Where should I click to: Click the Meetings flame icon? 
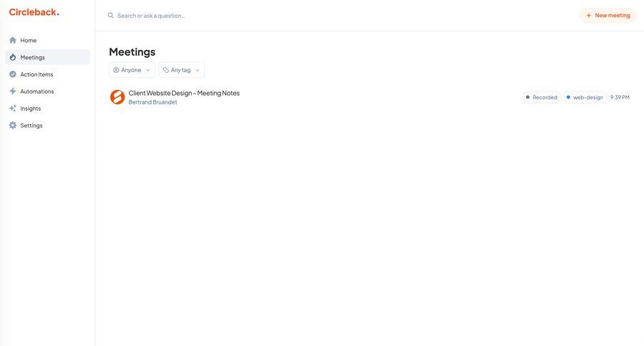pyautogui.click(x=13, y=57)
